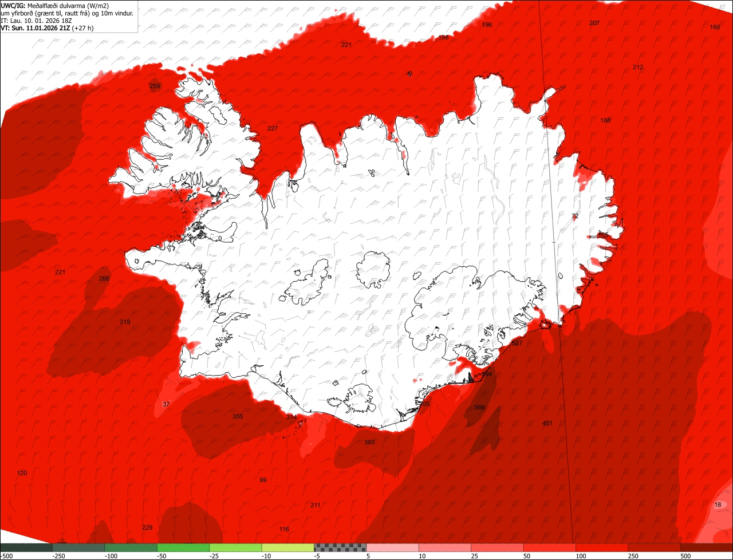Select the palest pink swatch between 5 and 10

click(x=393, y=547)
